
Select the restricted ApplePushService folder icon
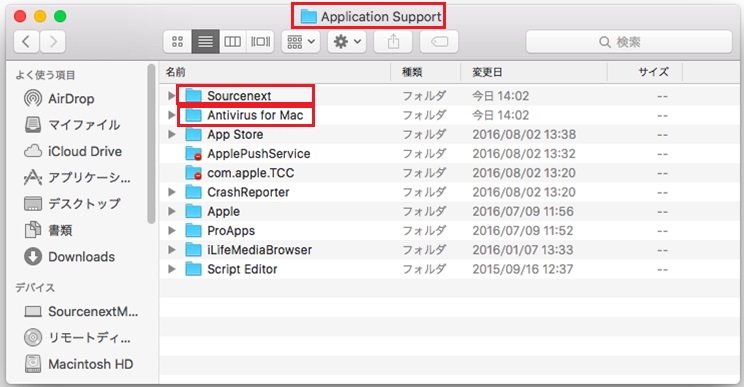pyautogui.click(x=193, y=154)
